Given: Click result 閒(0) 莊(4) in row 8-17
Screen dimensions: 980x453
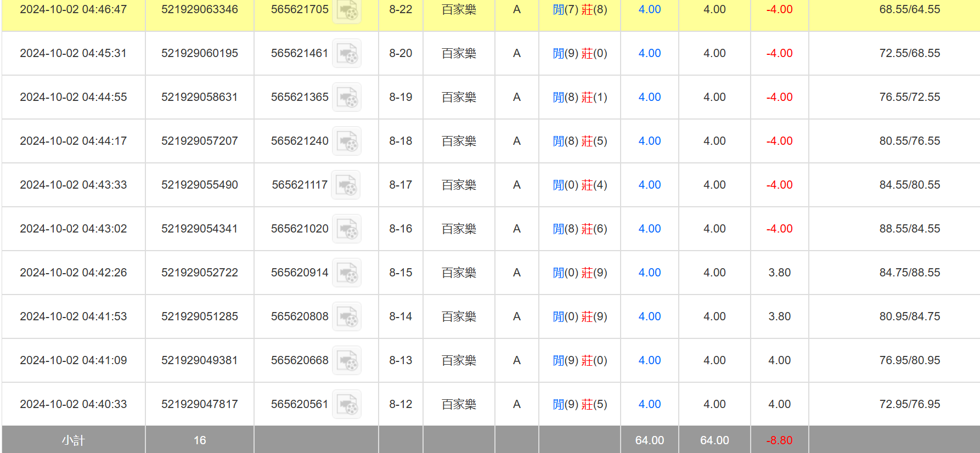Looking at the screenshot, I should click(579, 185).
